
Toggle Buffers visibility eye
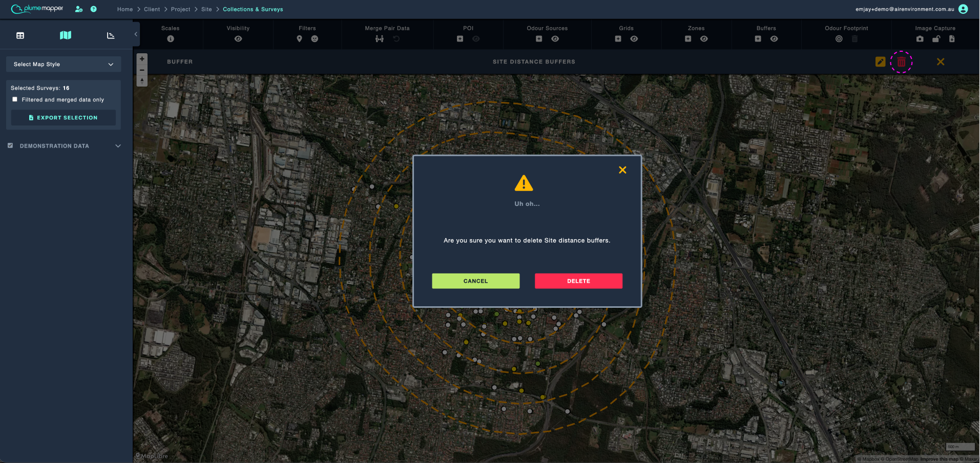point(774,39)
